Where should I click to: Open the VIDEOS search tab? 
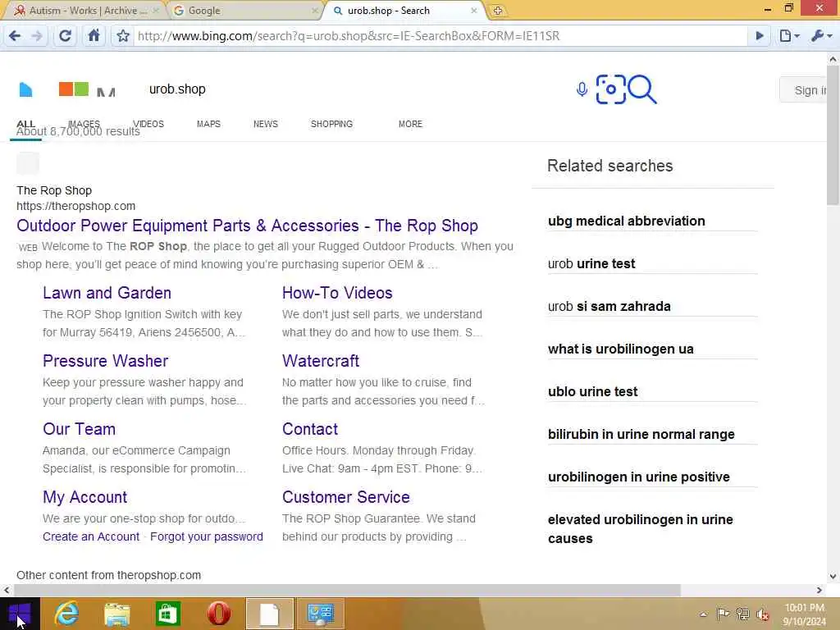click(x=148, y=124)
